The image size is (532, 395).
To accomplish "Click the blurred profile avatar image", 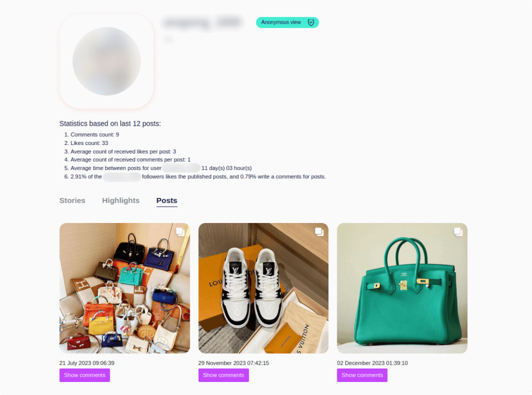I will coord(107,61).
